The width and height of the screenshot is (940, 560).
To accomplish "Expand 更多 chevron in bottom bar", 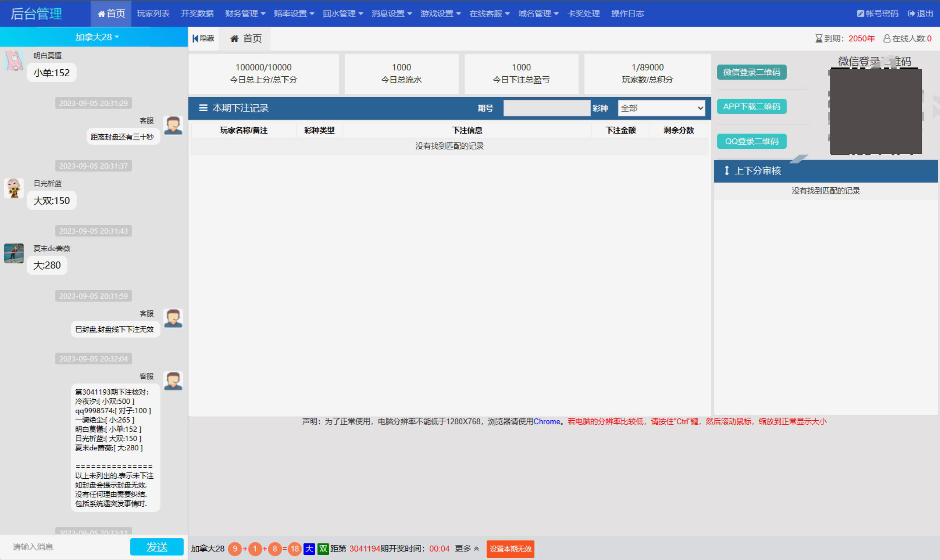I will coord(476,549).
